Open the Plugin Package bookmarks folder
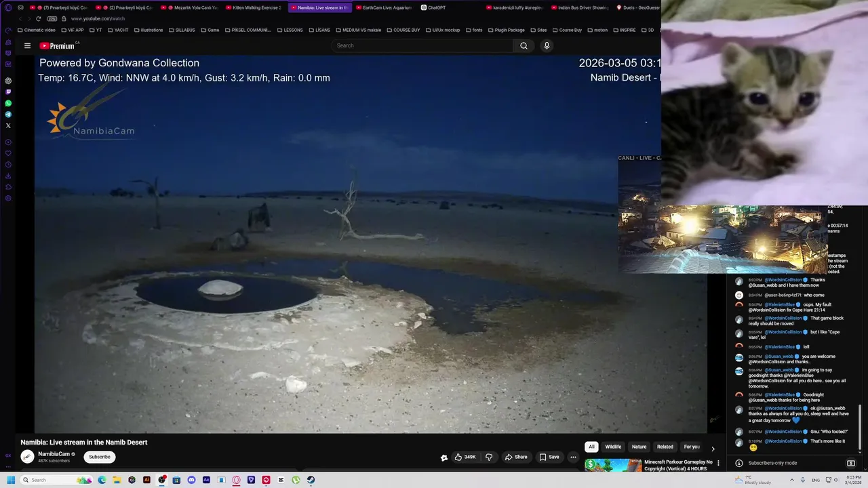Image resolution: width=868 pixels, height=488 pixels. (x=506, y=30)
